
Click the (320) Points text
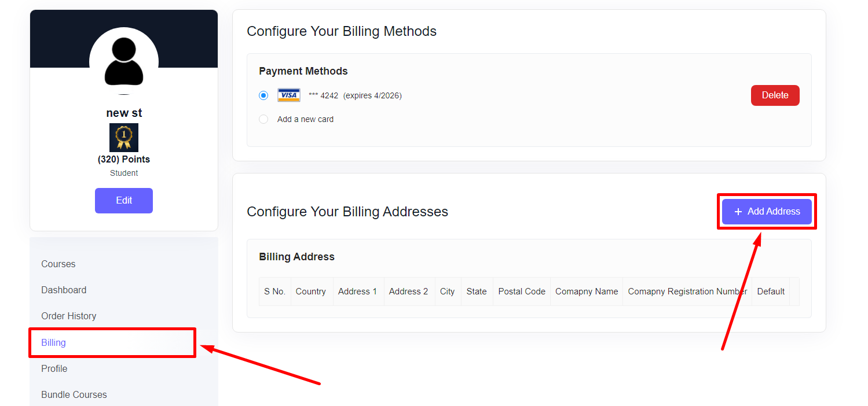124,159
